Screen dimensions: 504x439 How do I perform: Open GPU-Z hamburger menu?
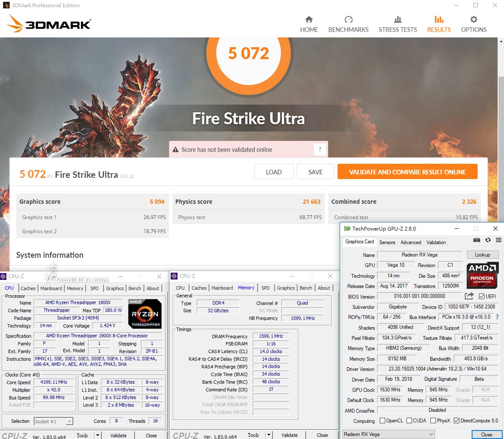click(498, 240)
